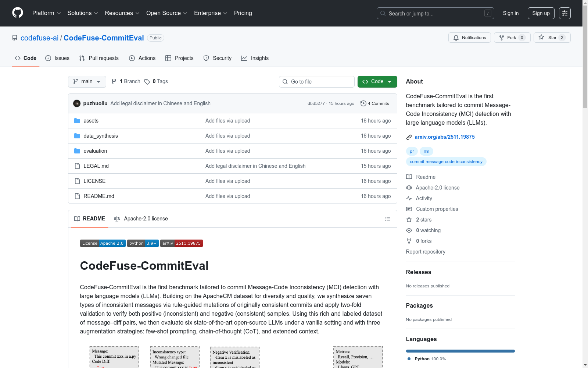Open the main branch switcher dropdown

tap(87, 82)
